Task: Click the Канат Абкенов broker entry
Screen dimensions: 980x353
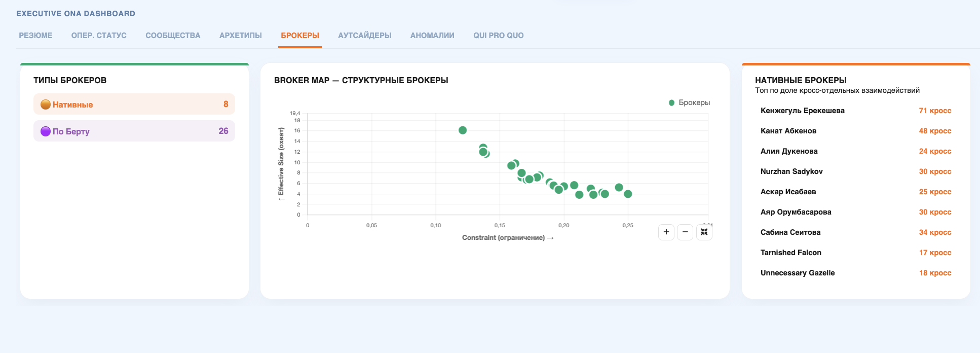Action: [856, 131]
